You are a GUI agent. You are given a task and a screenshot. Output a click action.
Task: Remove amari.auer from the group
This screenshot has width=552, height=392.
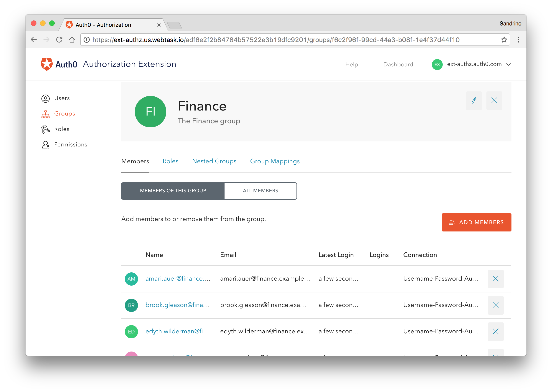[x=495, y=279]
